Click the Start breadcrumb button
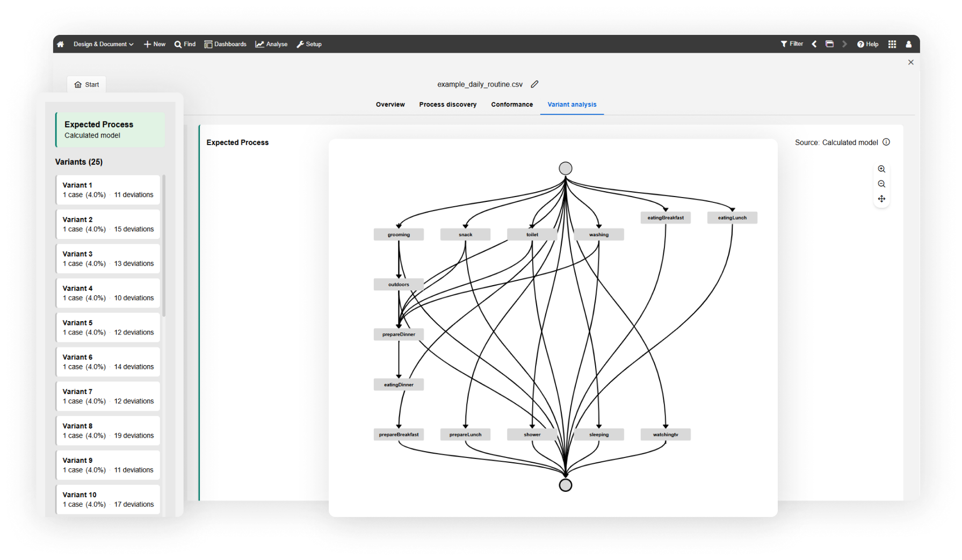The height and width of the screenshot is (560, 962). point(86,85)
